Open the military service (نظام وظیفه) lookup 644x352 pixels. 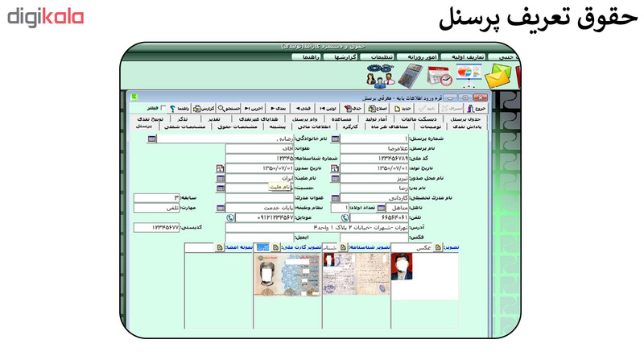coord(221,208)
